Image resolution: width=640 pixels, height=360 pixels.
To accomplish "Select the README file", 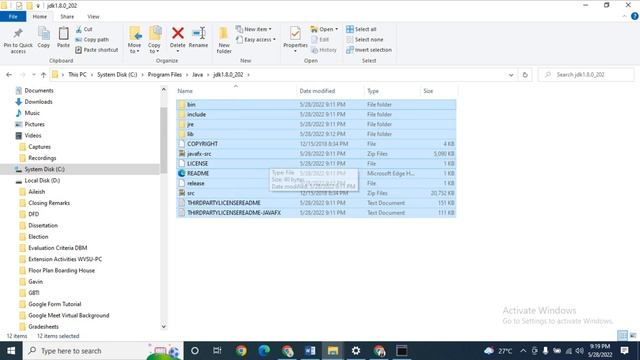I will point(316,173).
